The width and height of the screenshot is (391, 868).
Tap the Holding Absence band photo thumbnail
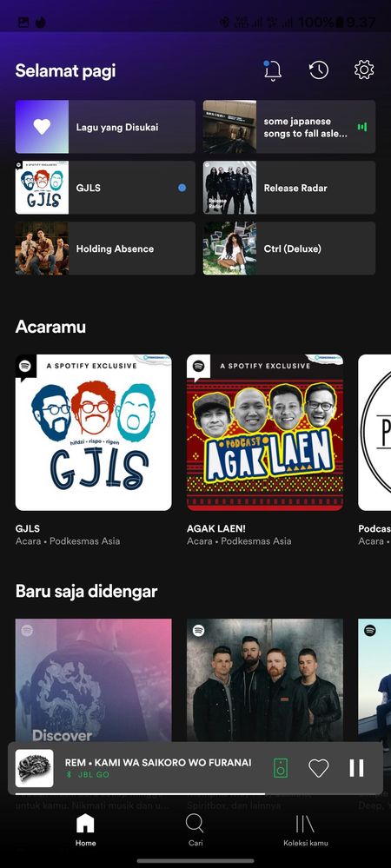pos(42,248)
